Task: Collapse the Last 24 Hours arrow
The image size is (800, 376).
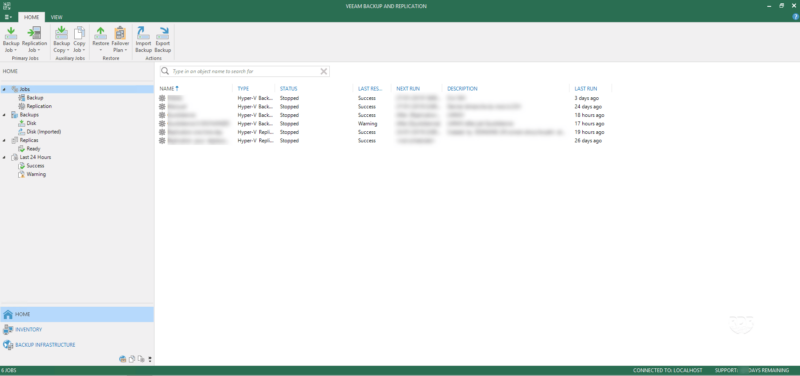Action: click(5, 157)
